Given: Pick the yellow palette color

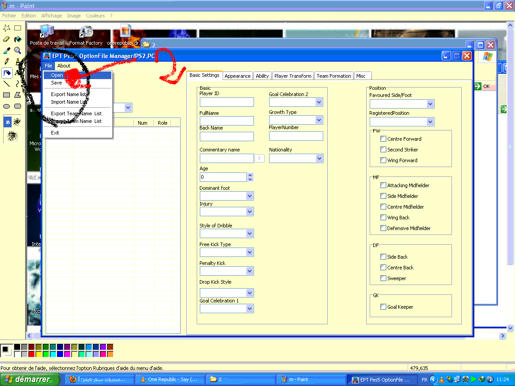Looking at the screenshot, I should (x=38, y=354).
